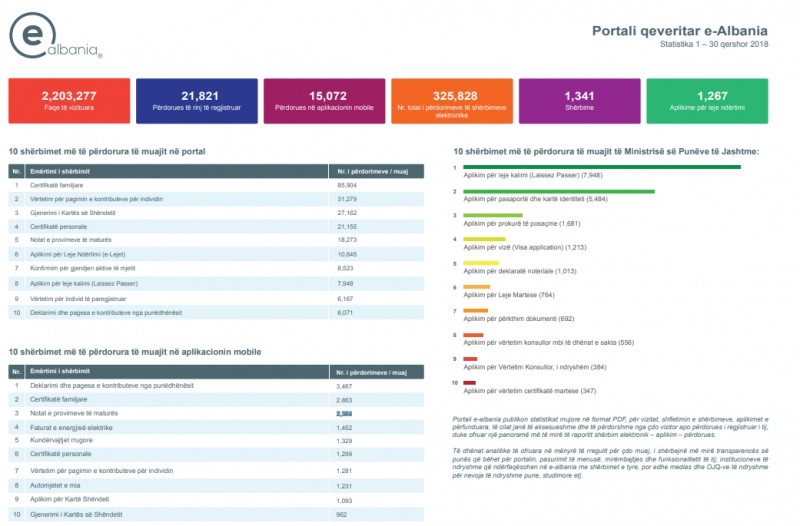Click the value 6,071 in portal table
The image size is (800, 526).
(x=345, y=312)
